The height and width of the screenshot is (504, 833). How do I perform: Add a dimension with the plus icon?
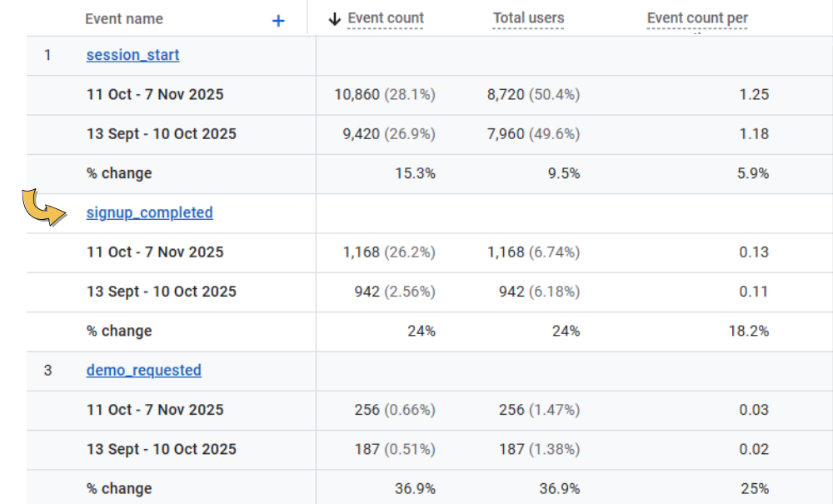coord(278,21)
